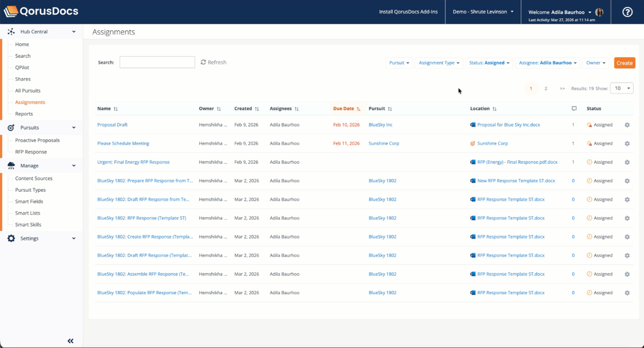
Task: Go to page 2 of results
Action: click(x=545, y=88)
